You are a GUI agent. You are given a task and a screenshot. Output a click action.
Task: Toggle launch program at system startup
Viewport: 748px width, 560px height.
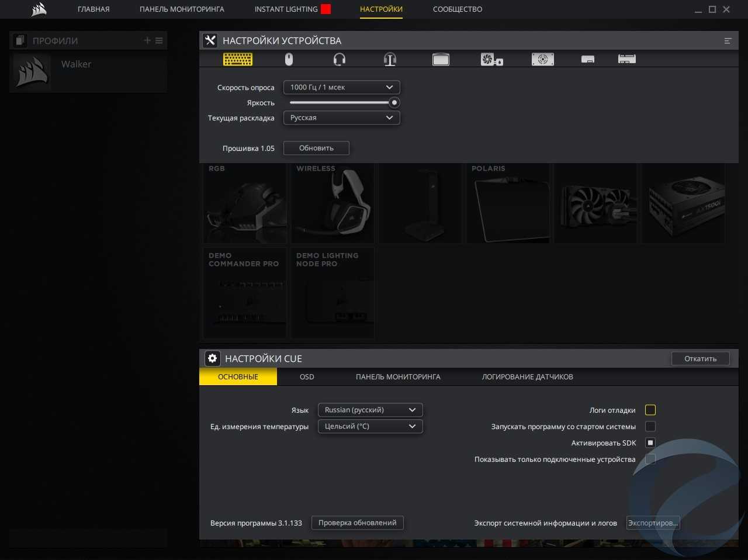(x=650, y=426)
